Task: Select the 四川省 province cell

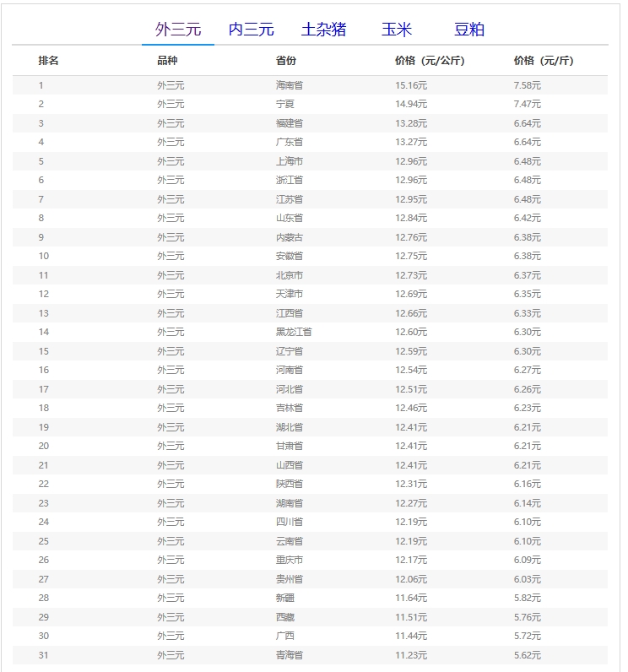Action: 290,522
